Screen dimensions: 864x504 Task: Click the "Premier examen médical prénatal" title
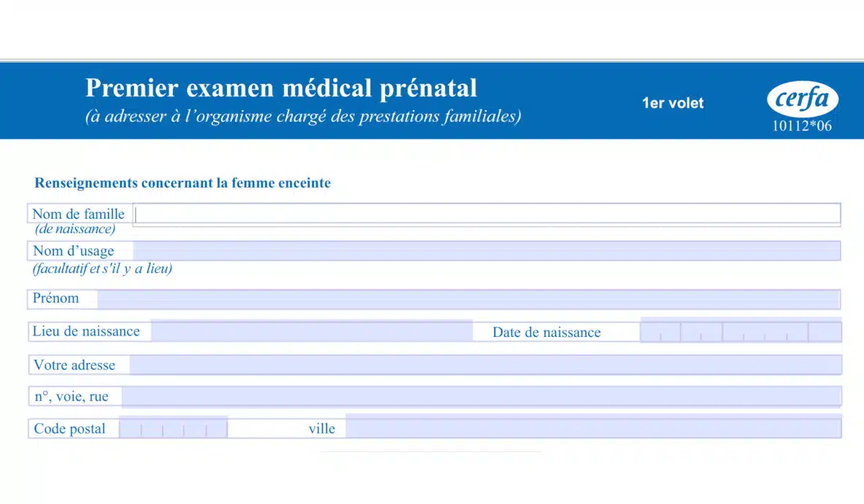(x=281, y=88)
